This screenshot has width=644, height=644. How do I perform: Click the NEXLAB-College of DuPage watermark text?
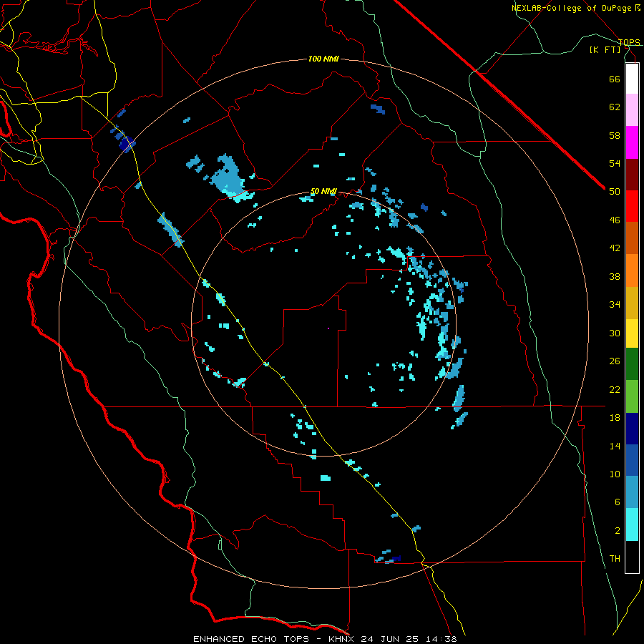571,8
